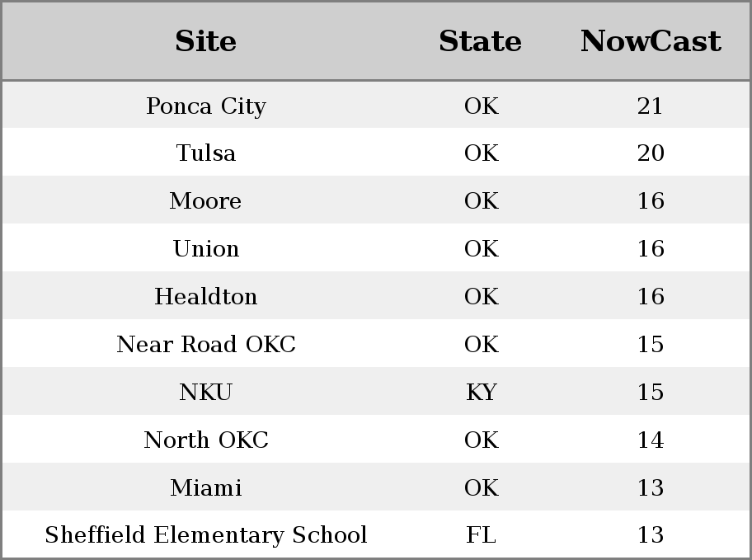752x560 pixels.
Task: Click the NowCast value 14
Action: click(651, 440)
